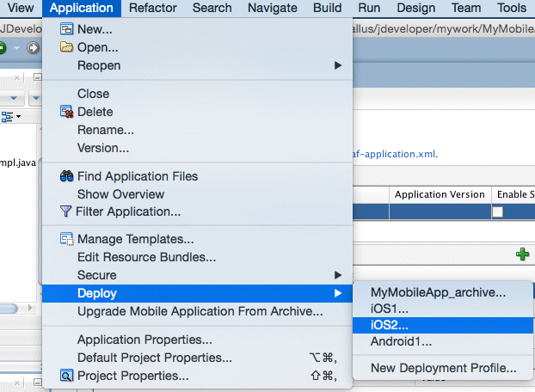Toggle the Enable checkbox in the table row
Image resolution: width=535 pixels, height=392 pixels.
pos(498,212)
